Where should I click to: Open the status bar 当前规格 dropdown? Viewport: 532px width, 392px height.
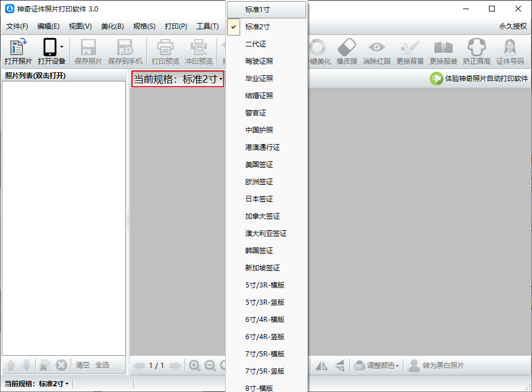37,383
